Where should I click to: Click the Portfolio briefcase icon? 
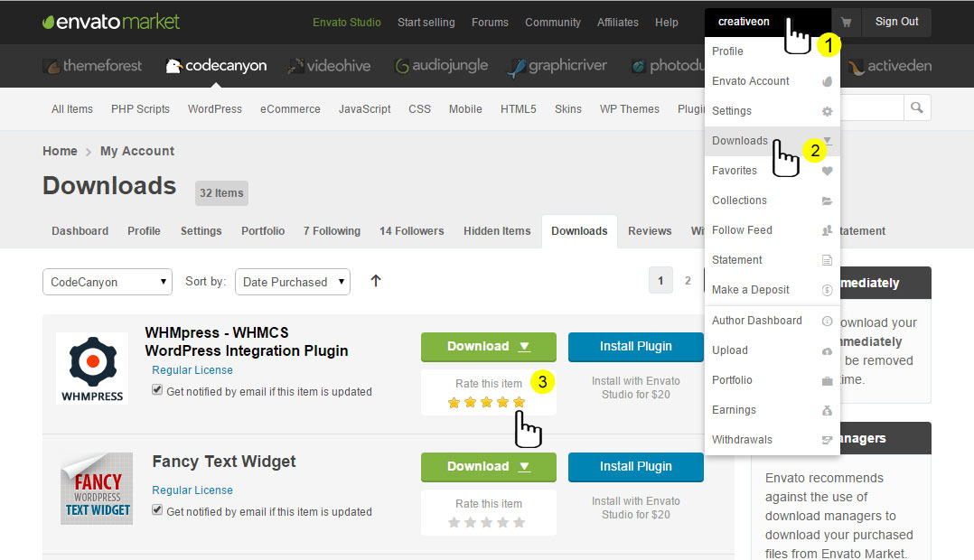[x=827, y=380]
